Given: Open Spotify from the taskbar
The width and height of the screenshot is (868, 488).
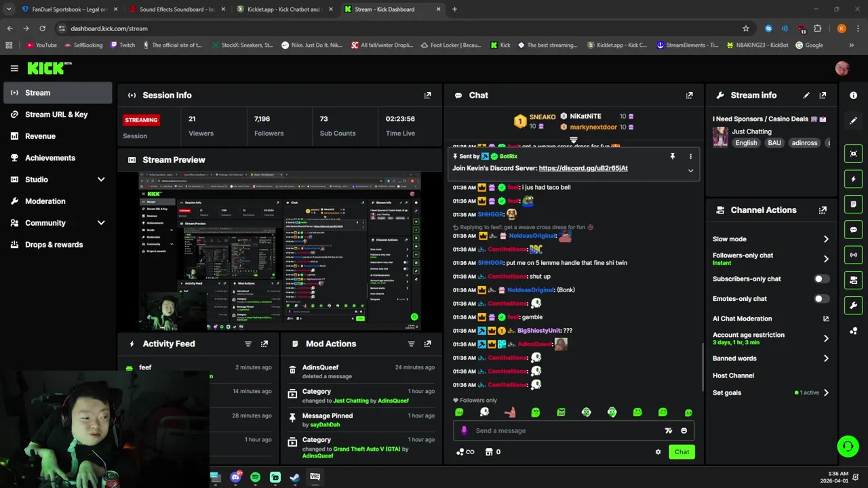Looking at the screenshot, I should tap(255, 477).
